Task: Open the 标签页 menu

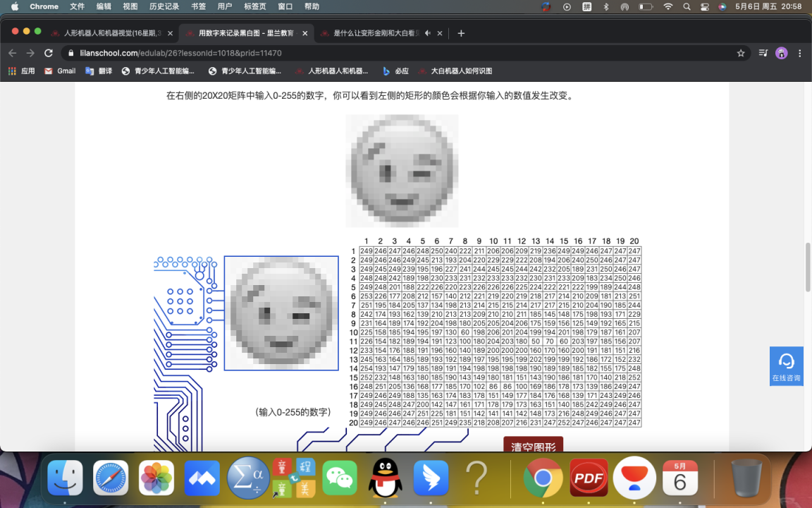Action: [254, 7]
